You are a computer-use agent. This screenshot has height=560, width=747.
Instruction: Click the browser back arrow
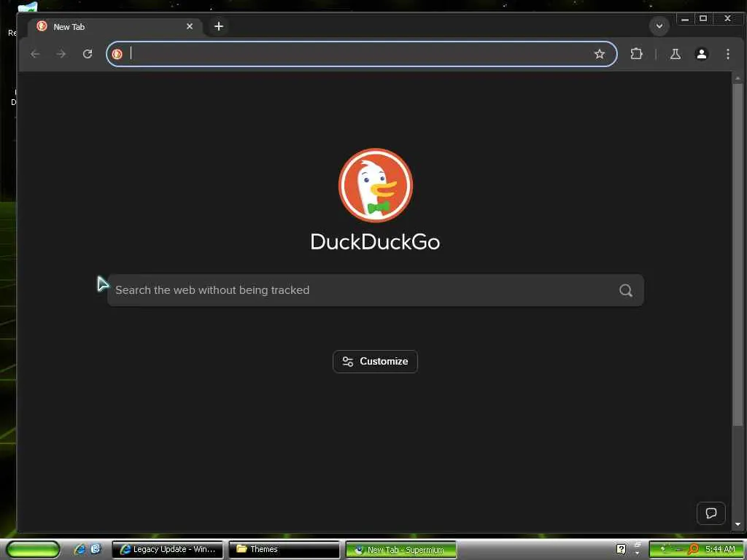tap(35, 54)
